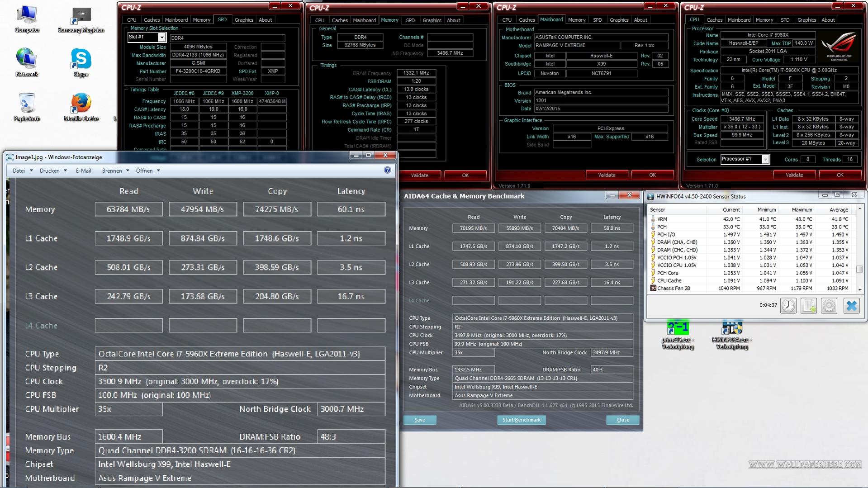Viewport: 868px width, 488px height.
Task: Click the Windows-Fotoanzeige title bar picture icon
Action: 10,157
